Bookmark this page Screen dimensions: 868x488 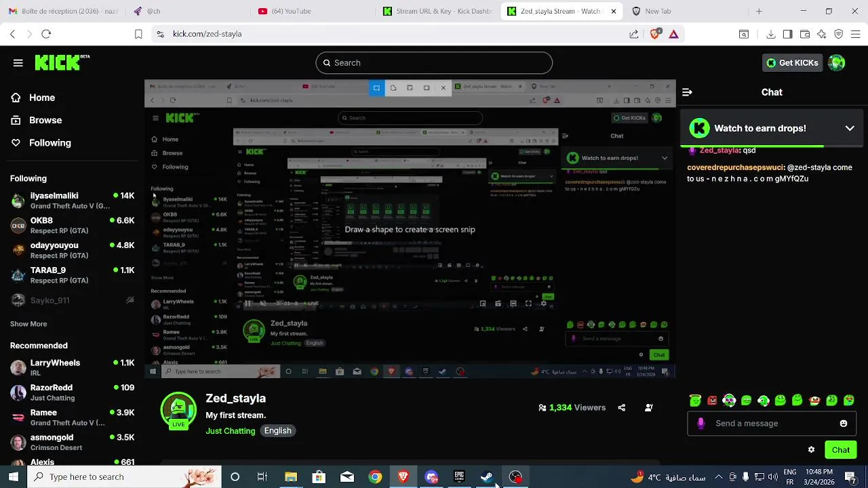(138, 34)
